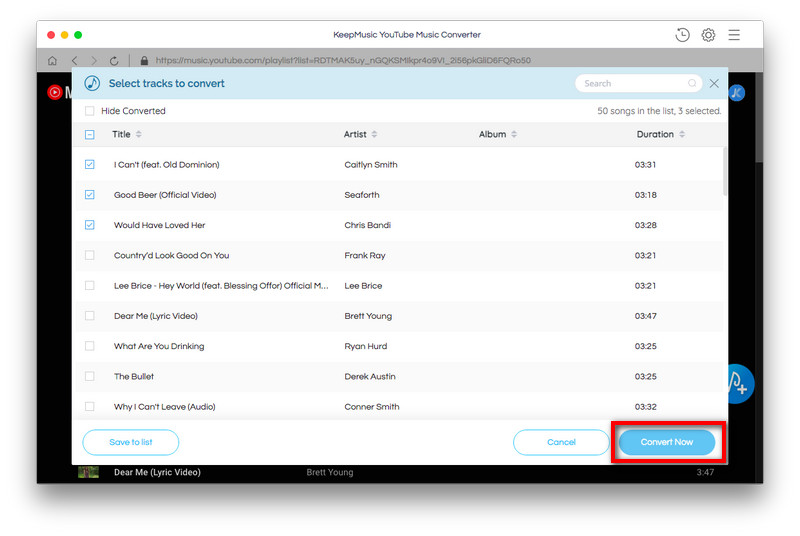The width and height of the screenshot is (800, 536).
Task: Click the Dear Me thumbnail in player bar
Action: coord(88,472)
